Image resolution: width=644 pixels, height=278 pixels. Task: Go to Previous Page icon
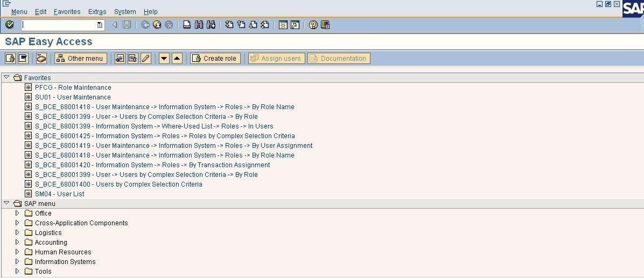pyautogui.click(x=241, y=25)
